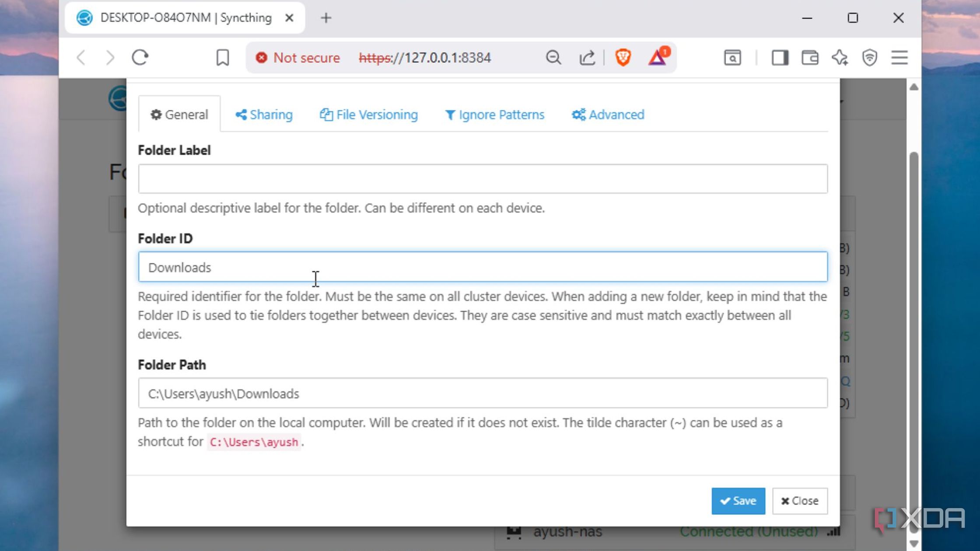Open Leo AI assistant icon
The height and width of the screenshot is (551, 980).
click(x=840, y=57)
